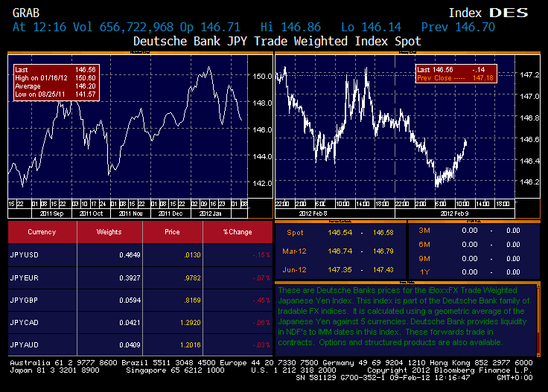The image size is (548, 392).
Task: Click the '2011 Dec' axis label
Action: tap(171, 213)
